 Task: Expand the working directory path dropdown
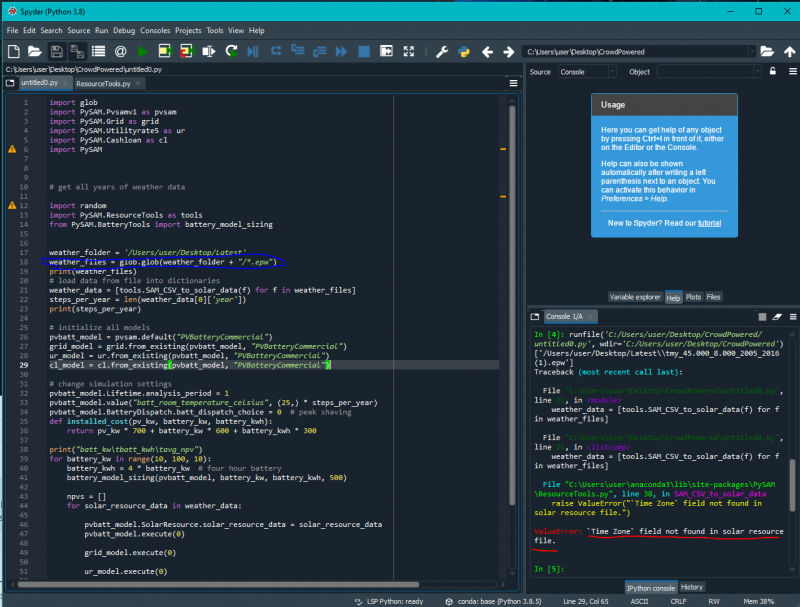coord(751,51)
